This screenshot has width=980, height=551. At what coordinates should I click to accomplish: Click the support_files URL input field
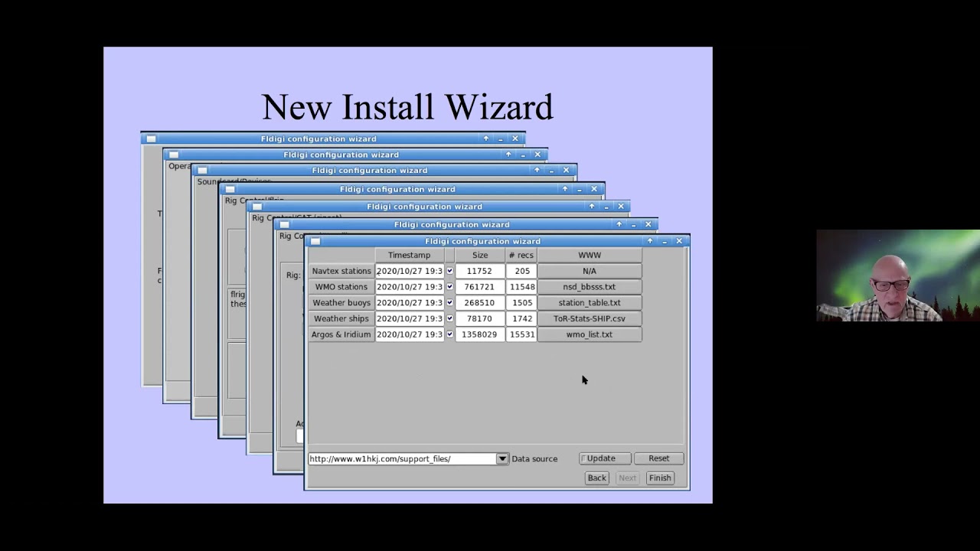(x=402, y=459)
